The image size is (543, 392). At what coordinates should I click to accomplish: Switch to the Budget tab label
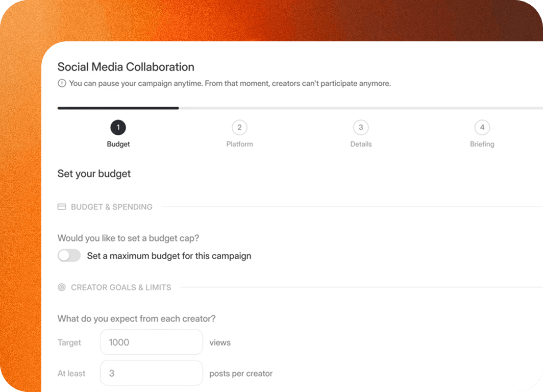[118, 144]
